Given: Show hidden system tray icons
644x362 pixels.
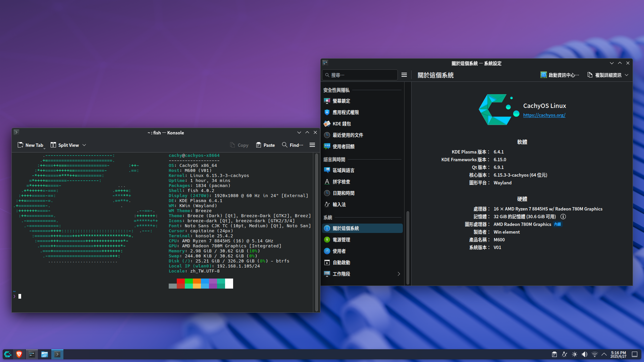Looking at the screenshot, I should 604,354.
